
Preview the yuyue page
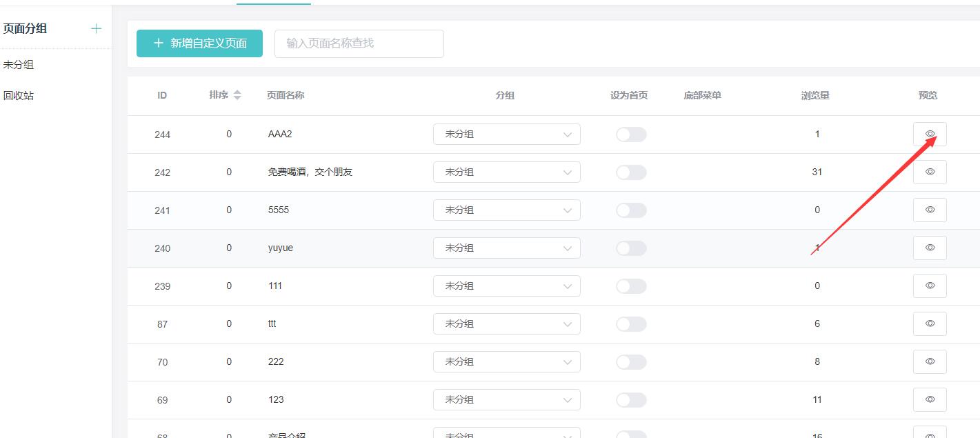point(930,248)
